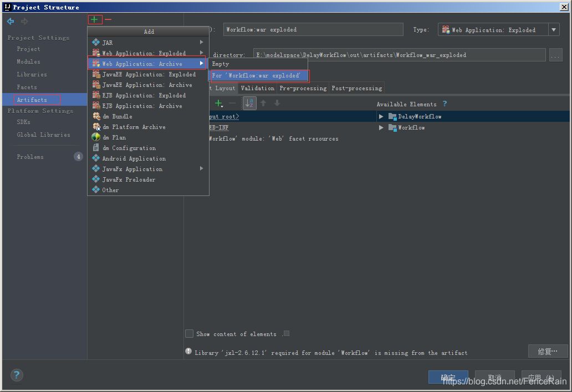Click the DelayWorkflow module folder icon
Image resolution: width=572 pixels, height=392 pixels.
click(x=392, y=117)
